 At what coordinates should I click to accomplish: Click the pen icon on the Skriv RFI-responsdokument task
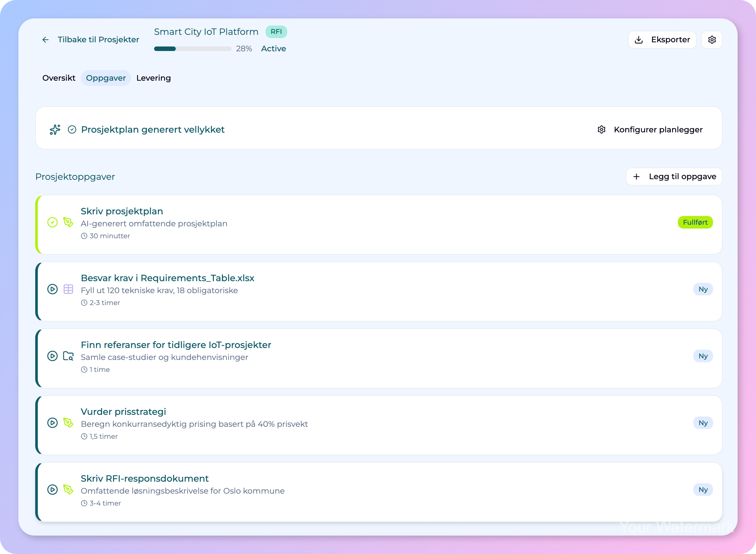tap(68, 489)
